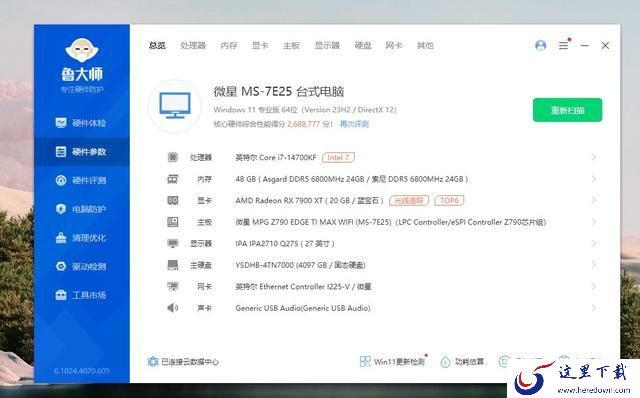Screen dimensions: 640x398
Task: Switch to the 网卡 tab
Action: pos(394,45)
